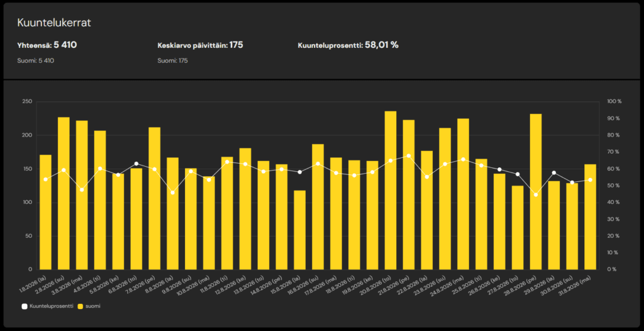Click the percentage line point on 8.8.2026
This screenshot has height=331, width=644.
coord(172,193)
